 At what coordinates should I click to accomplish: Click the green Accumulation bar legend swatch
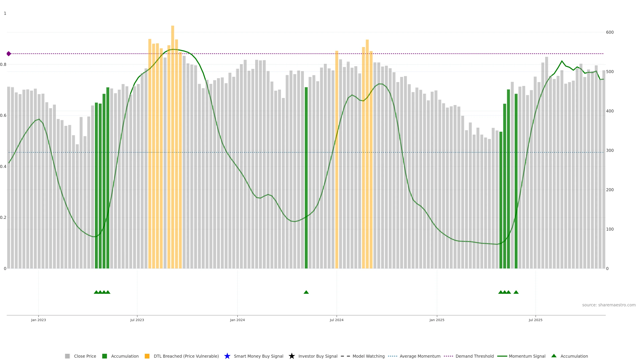point(104,356)
